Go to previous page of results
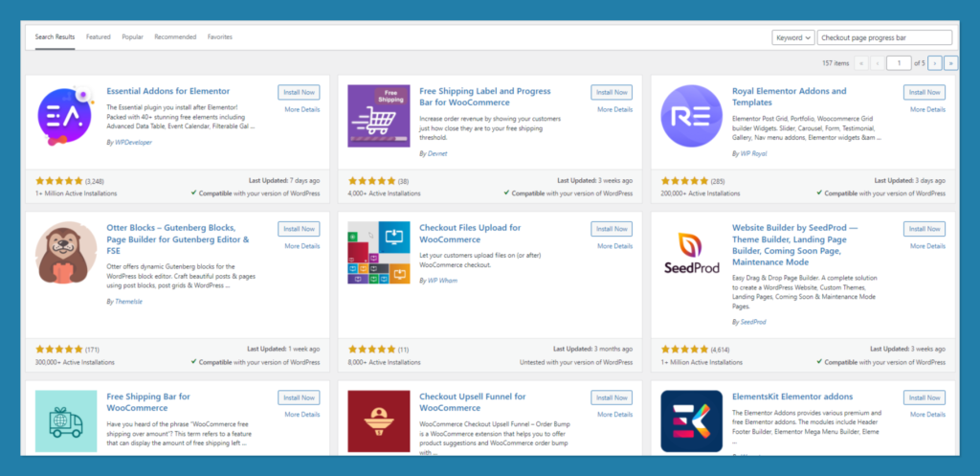This screenshot has width=980, height=476. [x=878, y=63]
